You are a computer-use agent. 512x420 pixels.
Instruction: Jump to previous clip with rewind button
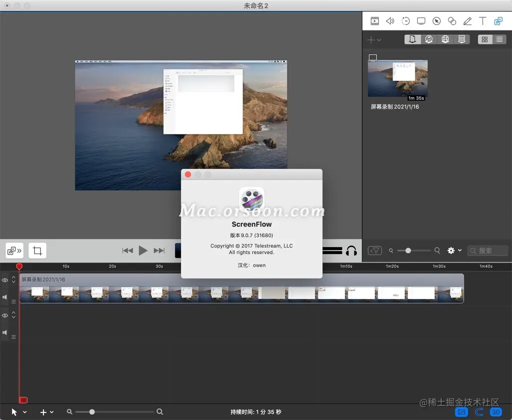coord(127,251)
